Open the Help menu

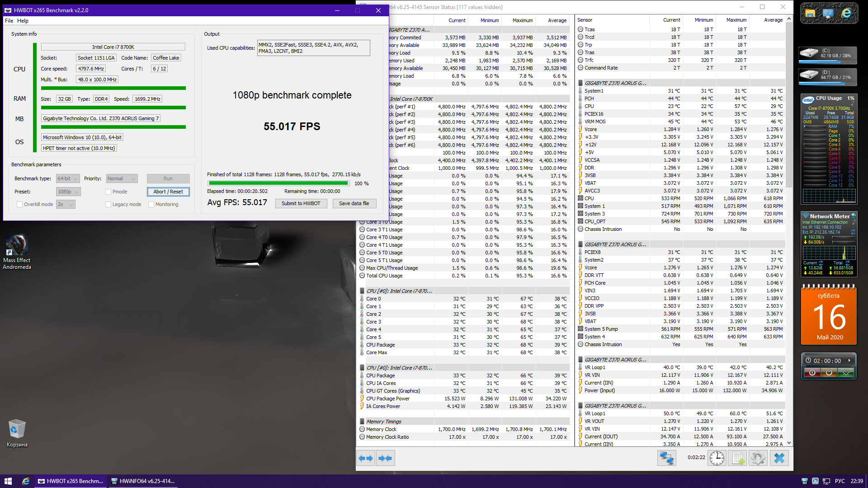[x=23, y=21]
